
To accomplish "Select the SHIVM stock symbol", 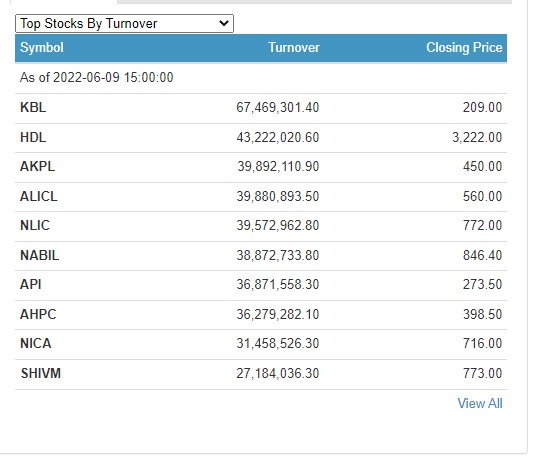I will tap(41, 373).
